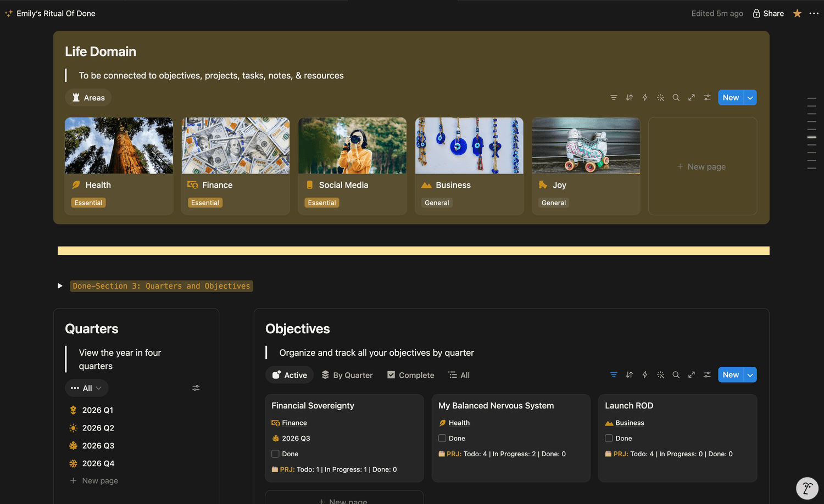Tick the Done checkbox for Launch ROD
Image resolution: width=824 pixels, height=504 pixels.
(609, 438)
